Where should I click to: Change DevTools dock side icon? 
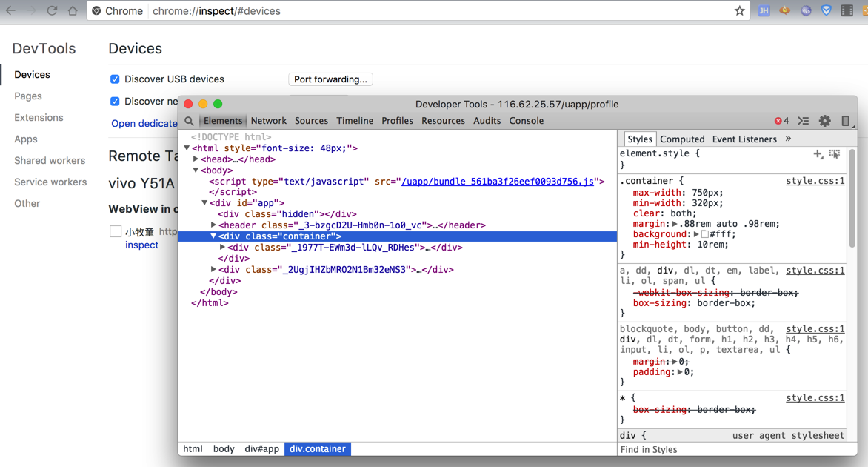click(x=845, y=121)
